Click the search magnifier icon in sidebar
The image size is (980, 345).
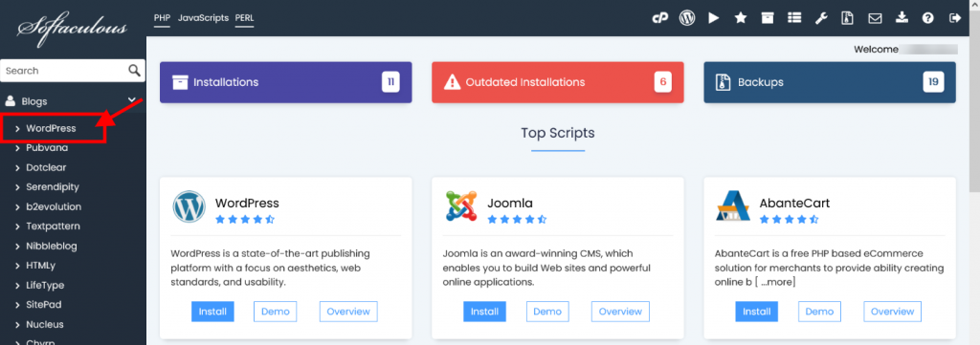134,71
